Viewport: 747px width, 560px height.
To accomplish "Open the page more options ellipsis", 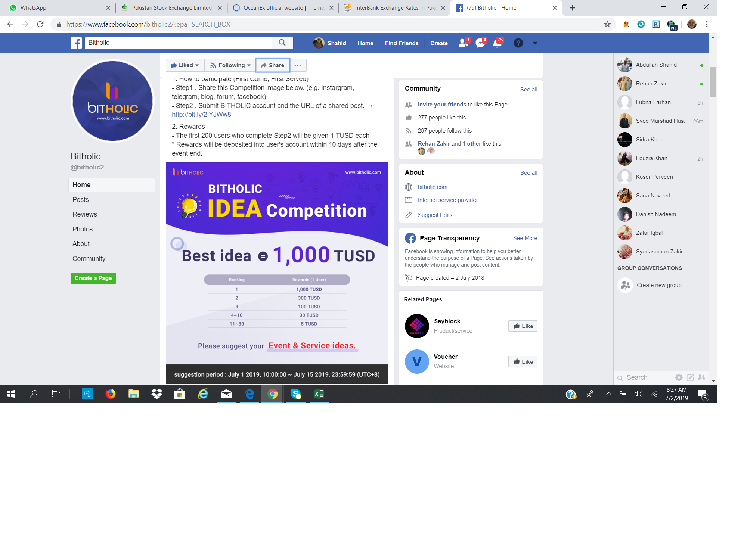I will coord(298,65).
